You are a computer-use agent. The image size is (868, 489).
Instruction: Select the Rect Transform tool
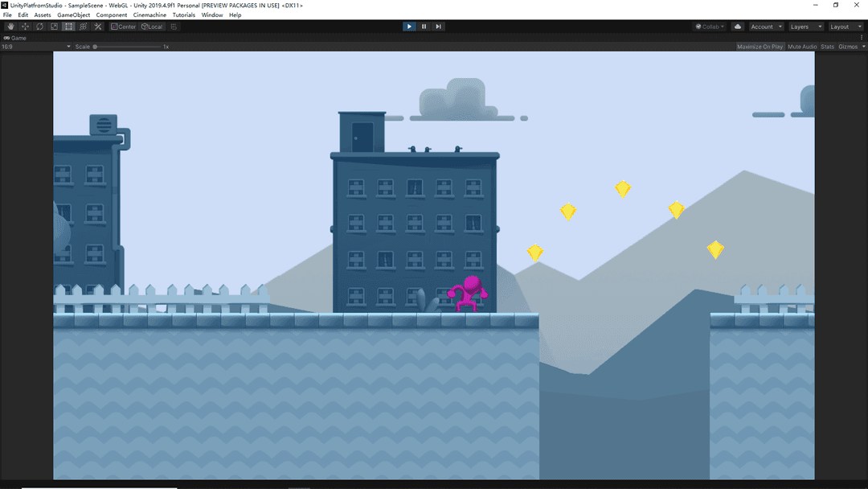click(x=68, y=27)
